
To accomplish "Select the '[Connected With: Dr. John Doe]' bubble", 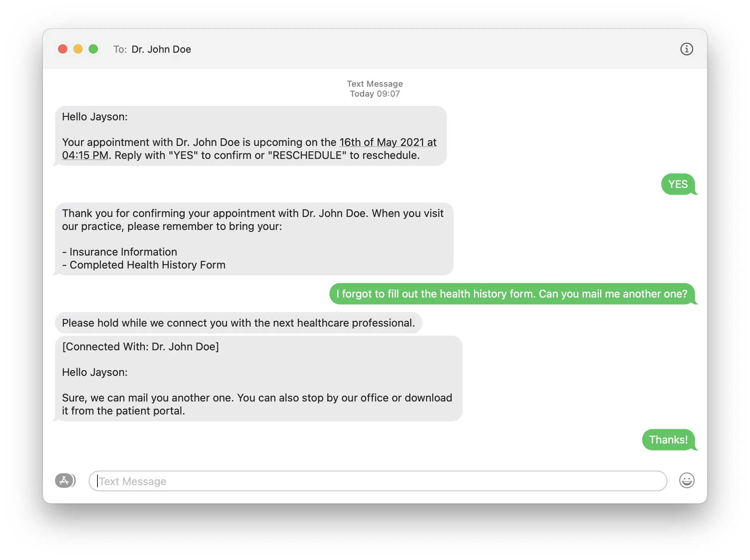I will click(x=140, y=346).
